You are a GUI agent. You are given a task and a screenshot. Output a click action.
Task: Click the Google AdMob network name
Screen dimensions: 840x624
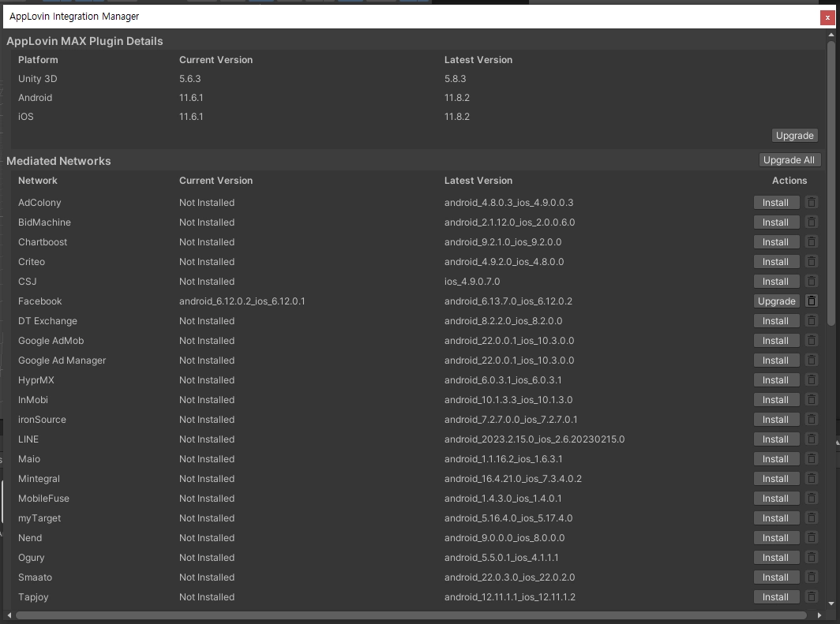click(x=51, y=340)
